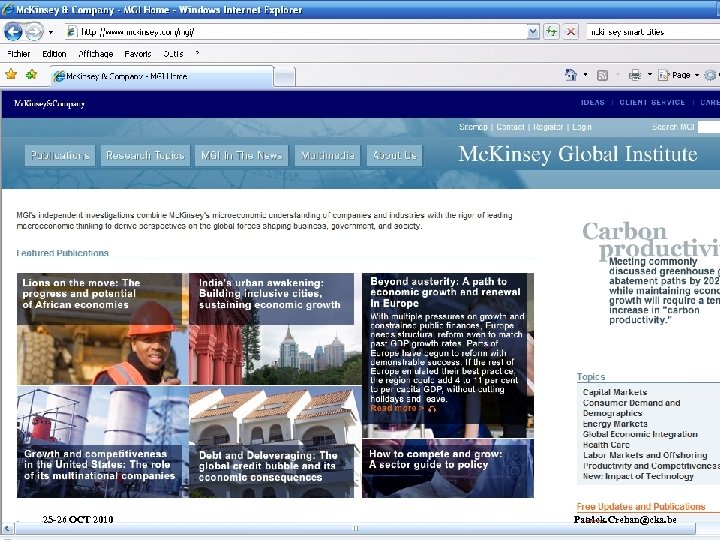Open the ? help menu

(197, 53)
